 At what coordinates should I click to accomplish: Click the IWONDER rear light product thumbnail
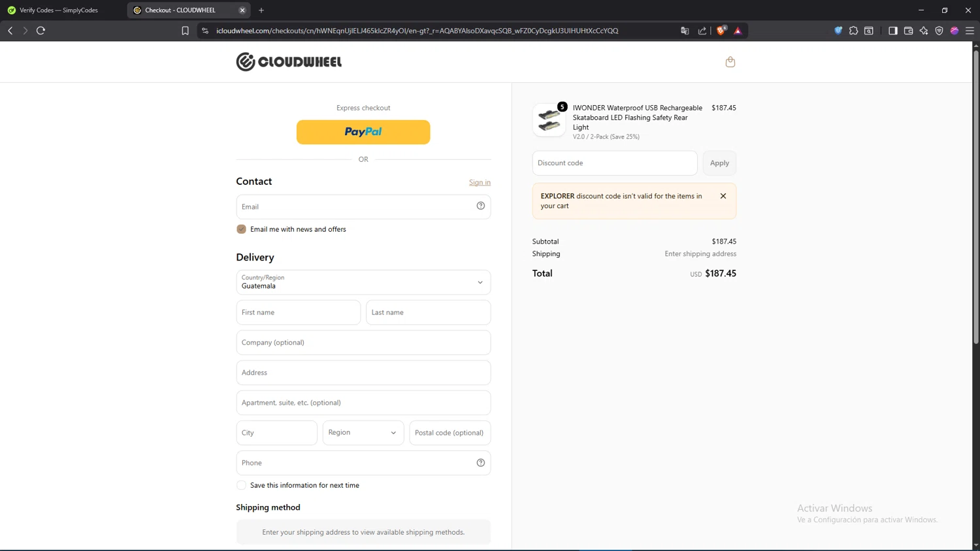tap(549, 120)
